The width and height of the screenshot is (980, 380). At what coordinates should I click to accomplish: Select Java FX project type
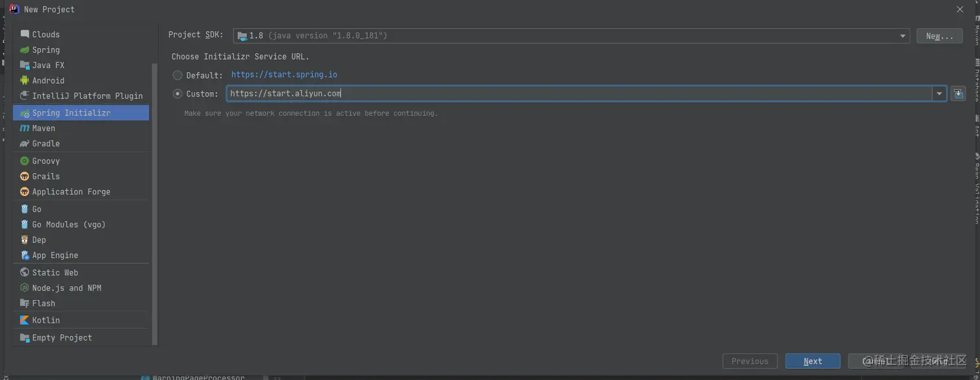coord(81,65)
